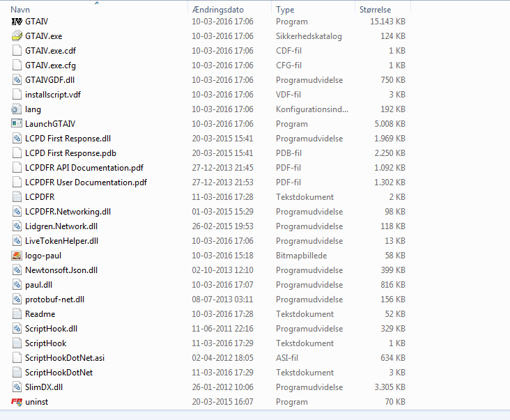Screen dimensions: 510x420
Task: Click LCPDFR User Documentation.pdf icon
Action: pos(17,182)
